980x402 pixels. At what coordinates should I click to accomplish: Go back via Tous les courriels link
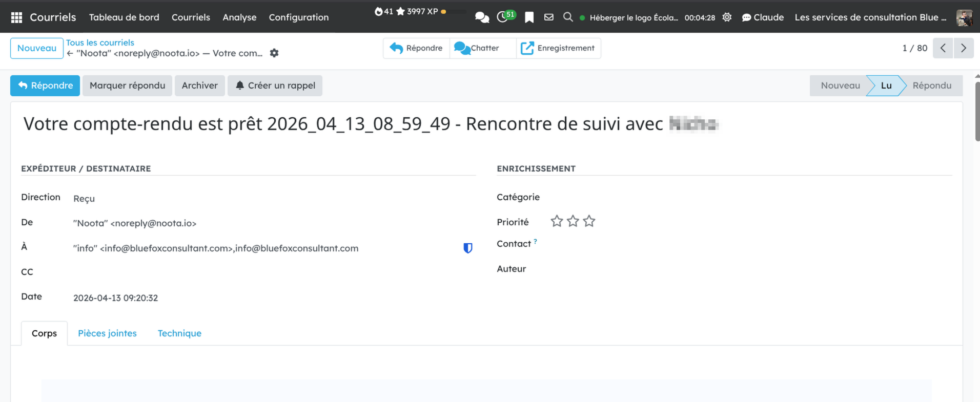(100, 43)
